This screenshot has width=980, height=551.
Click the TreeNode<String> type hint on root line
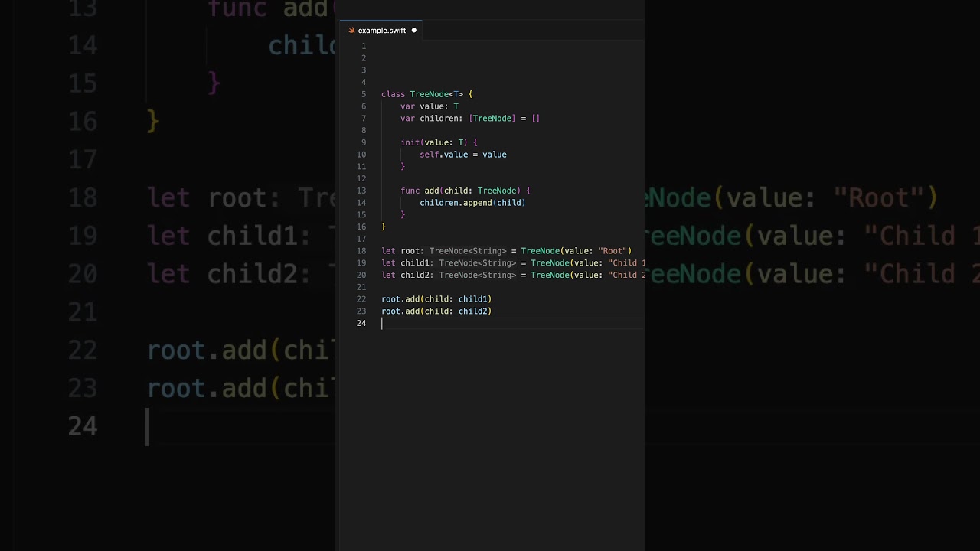coord(468,251)
